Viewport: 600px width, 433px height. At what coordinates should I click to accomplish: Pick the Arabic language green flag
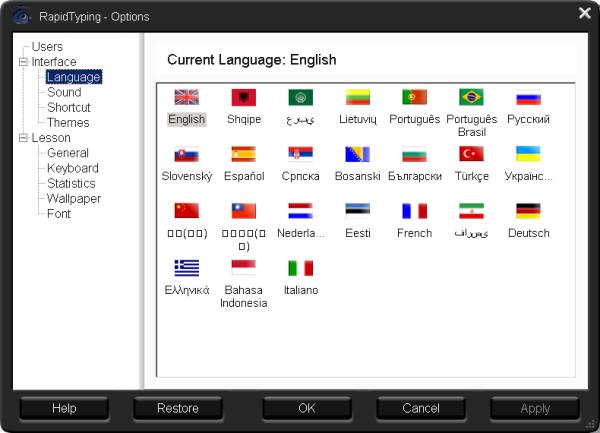(x=301, y=97)
